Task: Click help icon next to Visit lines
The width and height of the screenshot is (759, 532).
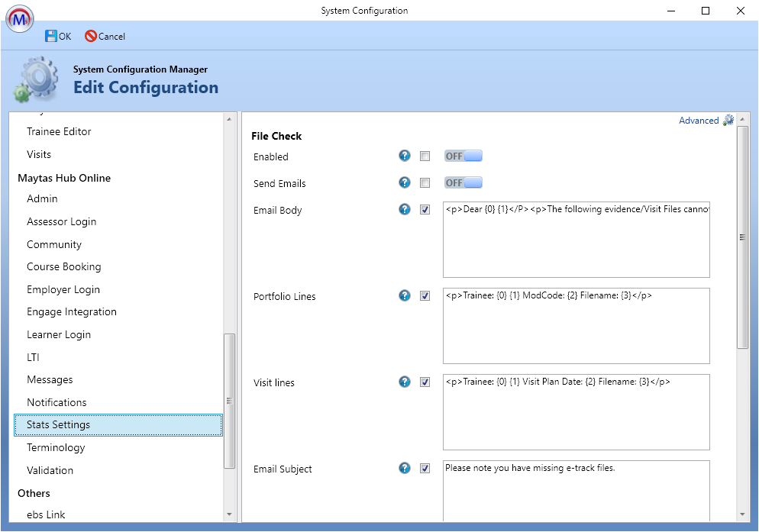Action: click(405, 382)
